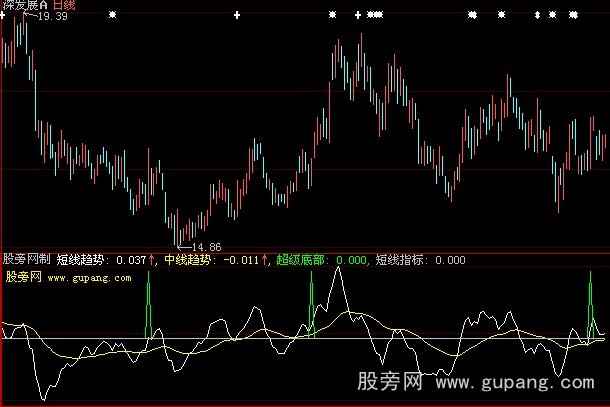Select the 中线趋势 indicator label
This screenshot has height=407, width=610.
tap(190, 260)
